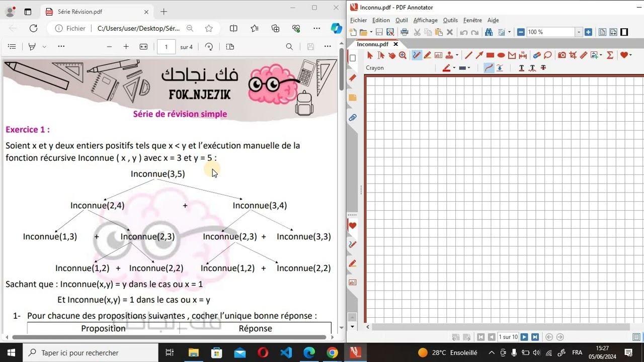Toggle underline text markup style
Viewport: 644px width, 362px height.
click(521, 68)
